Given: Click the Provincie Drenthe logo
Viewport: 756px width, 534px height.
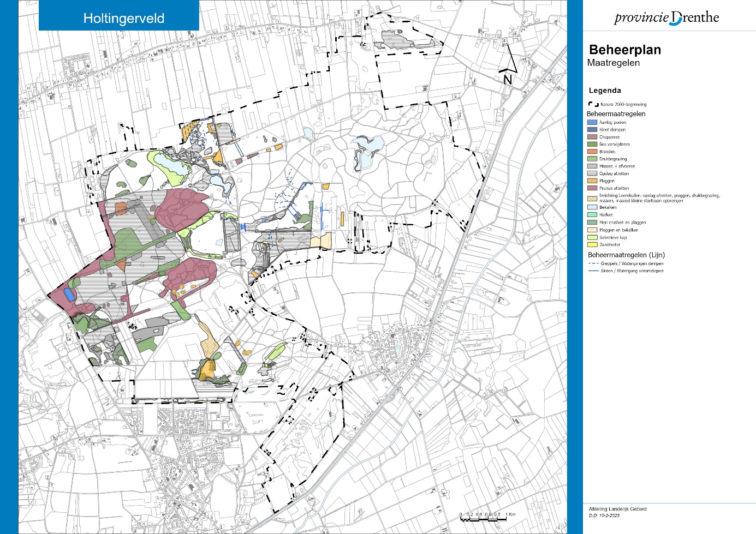Looking at the screenshot, I should [x=666, y=18].
